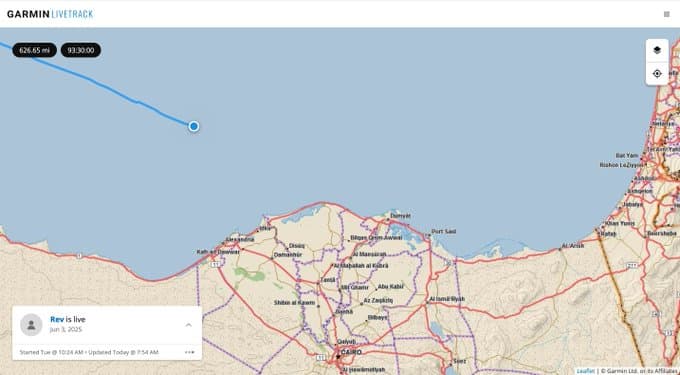Image resolution: width=680 pixels, height=375 pixels.
Task: Open the Leaflet attribution link
Action: [x=585, y=371]
